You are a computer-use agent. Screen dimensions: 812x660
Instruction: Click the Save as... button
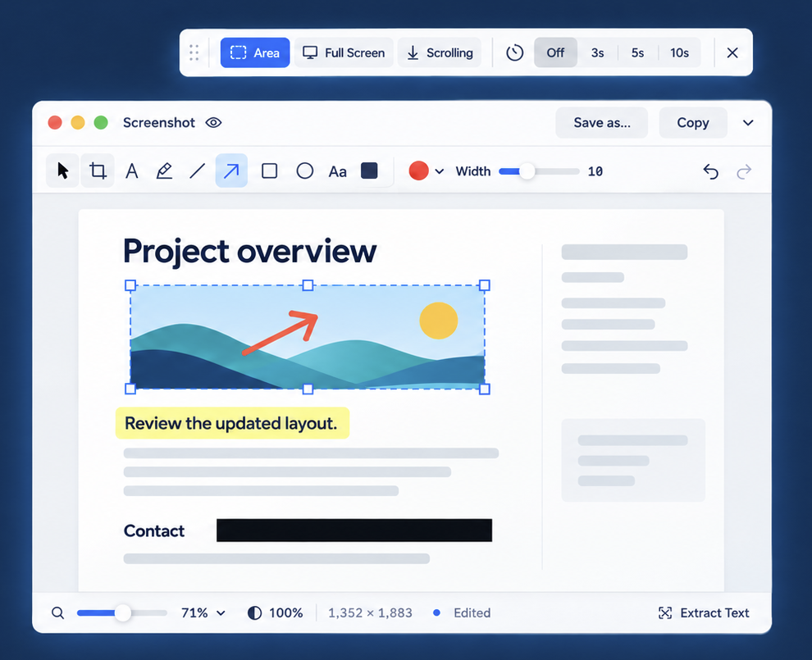click(602, 123)
